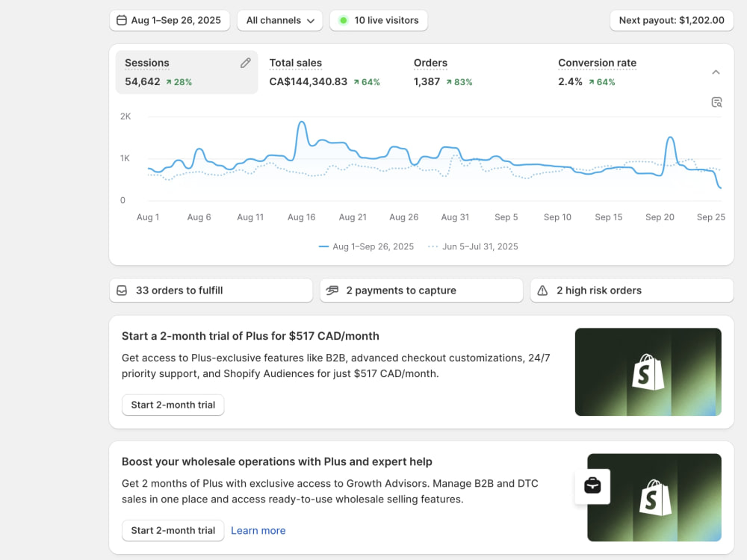
Task: Click the pencil edit icon on Sessions card
Action: 245,63
